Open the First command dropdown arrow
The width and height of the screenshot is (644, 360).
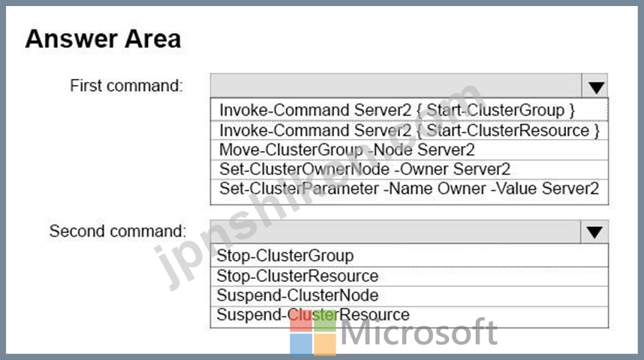point(595,86)
